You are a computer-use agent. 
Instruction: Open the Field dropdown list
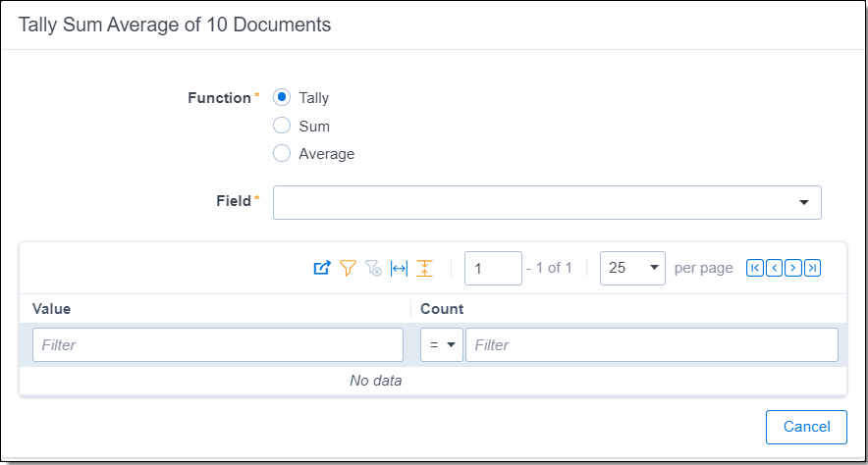coord(547,202)
